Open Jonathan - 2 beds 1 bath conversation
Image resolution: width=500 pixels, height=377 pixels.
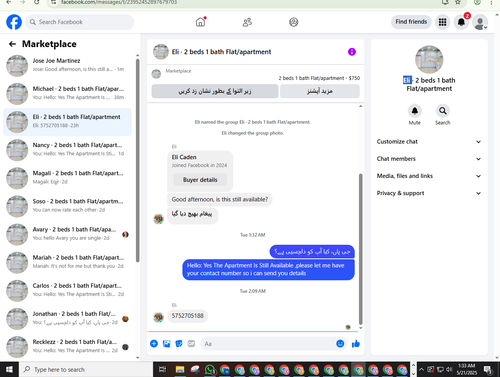(67, 318)
